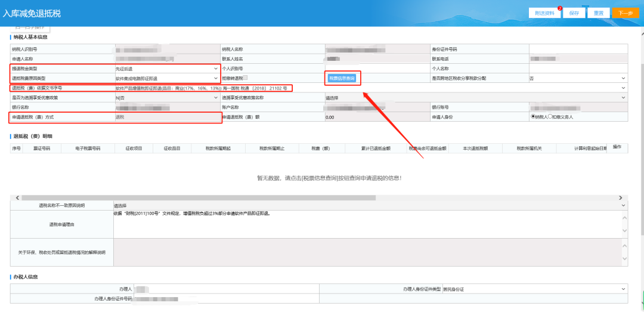Click the 入库减免退抵税 page title

tap(32, 13)
